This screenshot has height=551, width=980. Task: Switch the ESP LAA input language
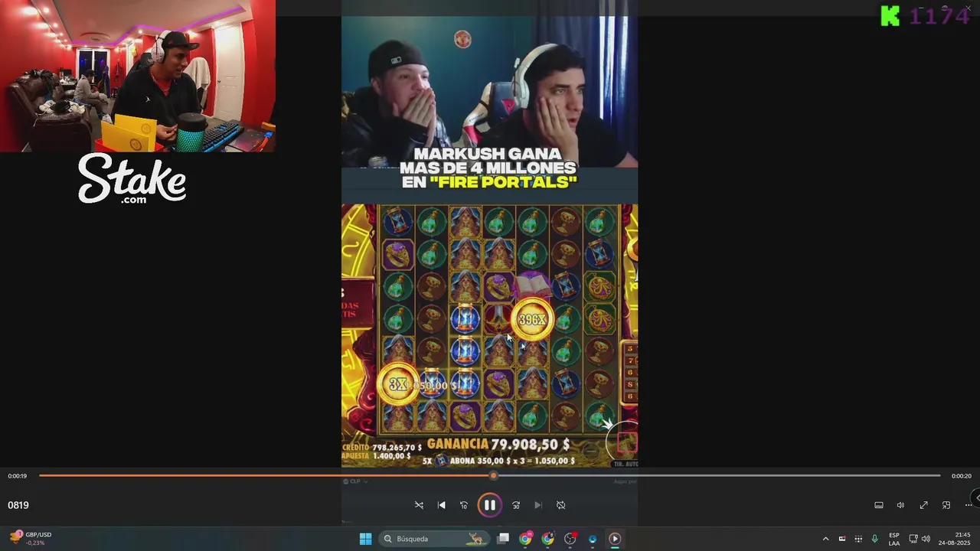(x=894, y=539)
